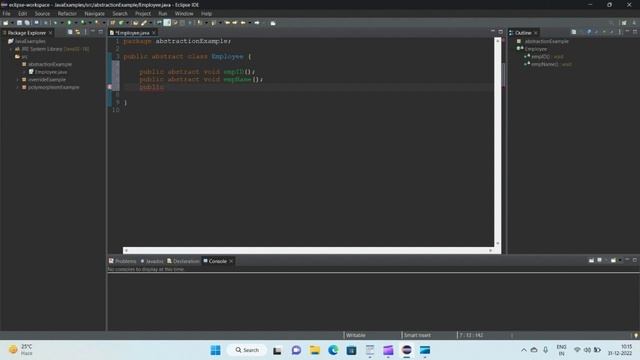Viewport: 640px width, 360px height.
Task: Click the New file wizard toolbar icon
Action: pos(6,23)
